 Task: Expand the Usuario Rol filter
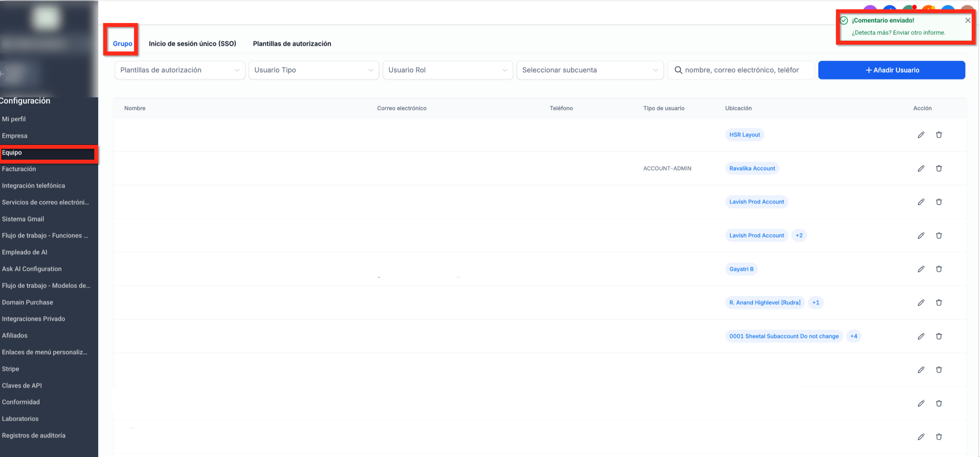447,70
